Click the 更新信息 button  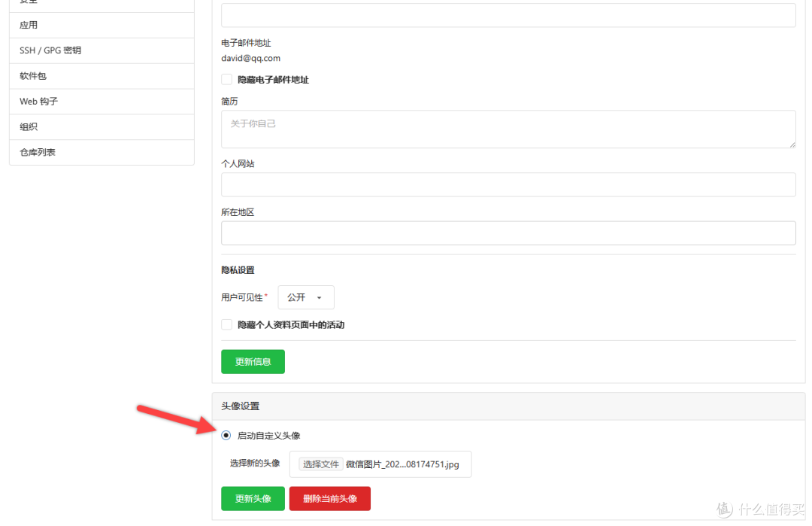(253, 361)
